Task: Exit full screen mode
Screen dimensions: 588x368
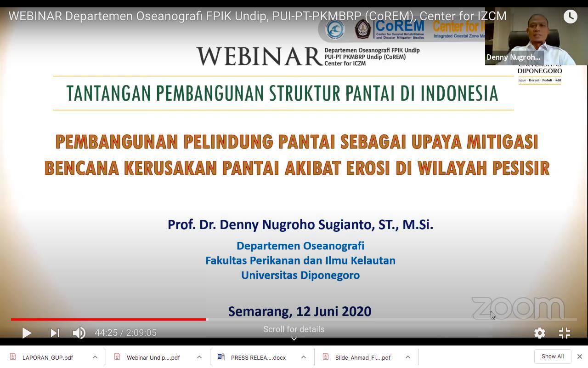Action: [x=565, y=333]
